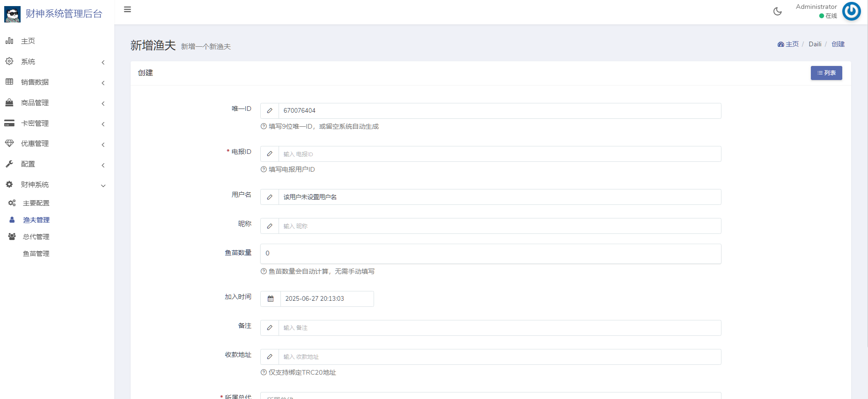Click the app logo avatar image
Screen dimensions: 868x399
(x=13, y=14)
